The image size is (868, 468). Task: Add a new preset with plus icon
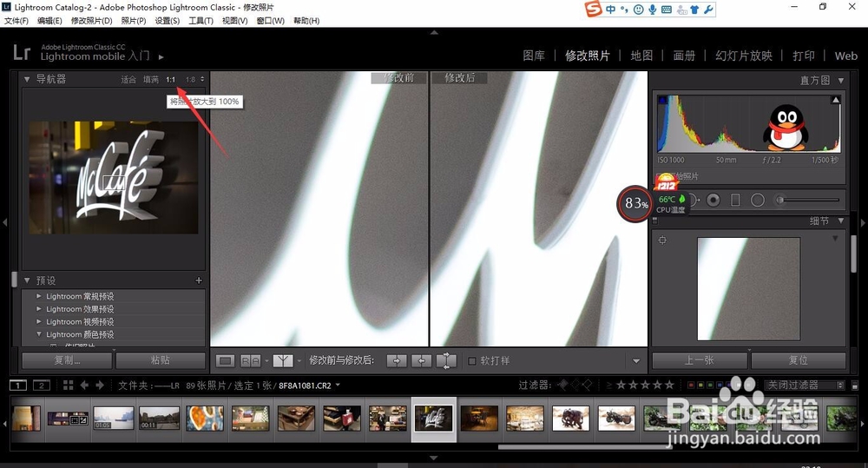tap(199, 280)
